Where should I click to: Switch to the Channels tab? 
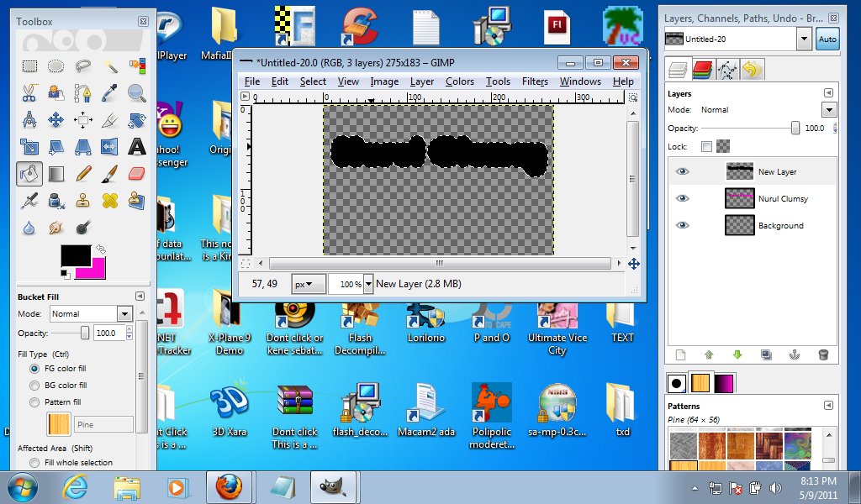[x=702, y=70]
